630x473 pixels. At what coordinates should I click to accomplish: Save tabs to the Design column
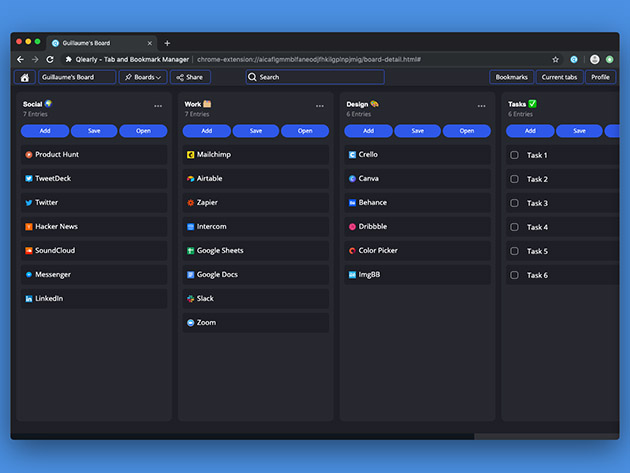(417, 131)
